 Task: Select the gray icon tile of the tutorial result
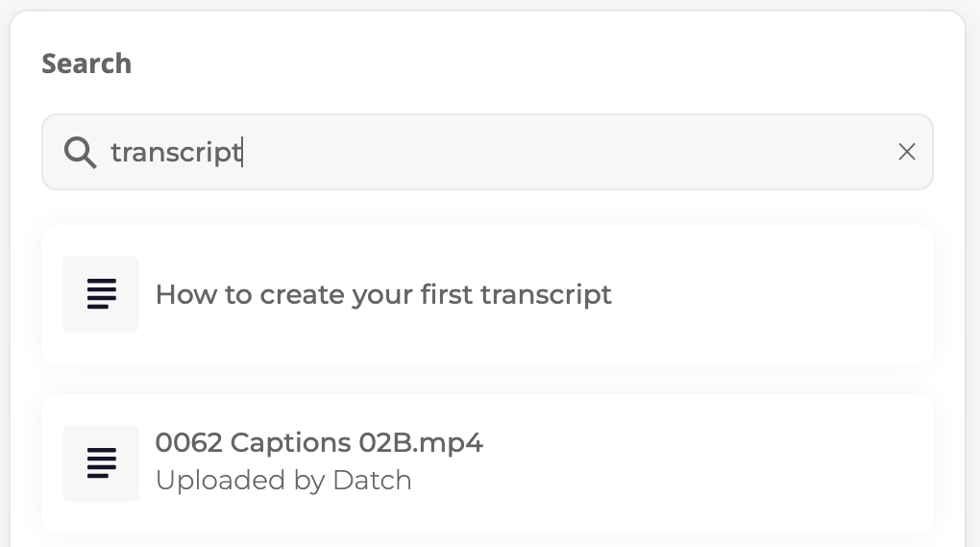101,294
